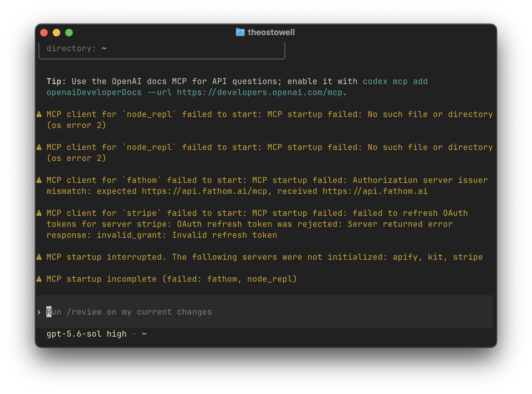The height and width of the screenshot is (394, 532).
Task: Click 'apify, kit, stripe' server list text
Action: pyautogui.click(x=438, y=257)
